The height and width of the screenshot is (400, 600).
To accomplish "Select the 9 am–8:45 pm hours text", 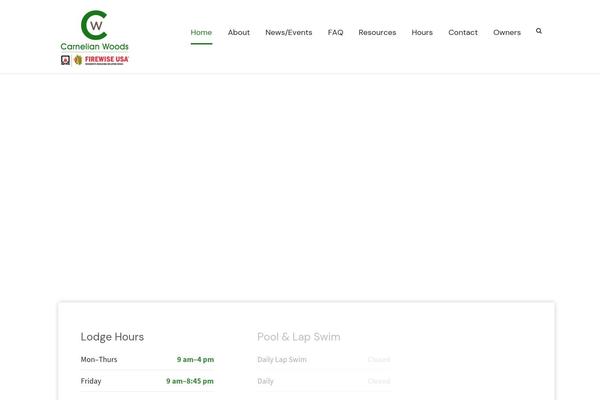I will [190, 381].
